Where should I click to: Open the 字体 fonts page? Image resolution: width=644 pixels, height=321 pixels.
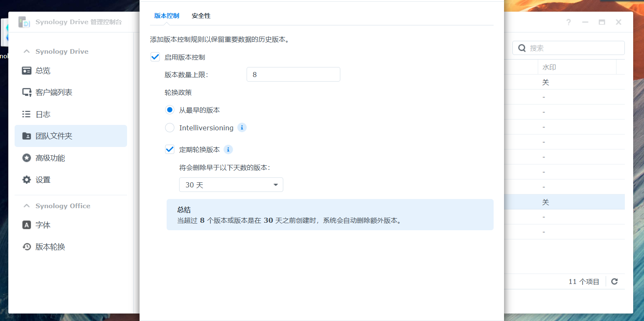pos(71,225)
